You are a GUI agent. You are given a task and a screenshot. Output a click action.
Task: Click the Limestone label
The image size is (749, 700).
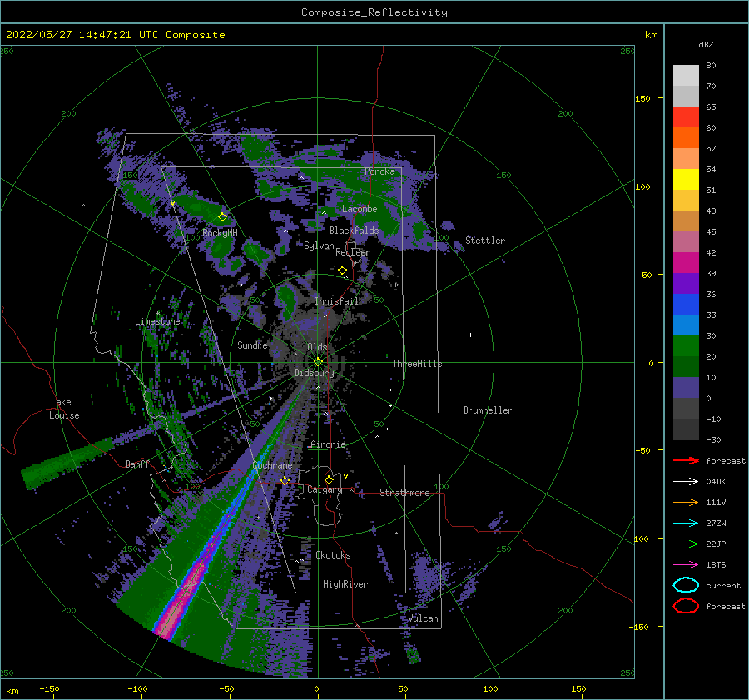click(x=157, y=321)
